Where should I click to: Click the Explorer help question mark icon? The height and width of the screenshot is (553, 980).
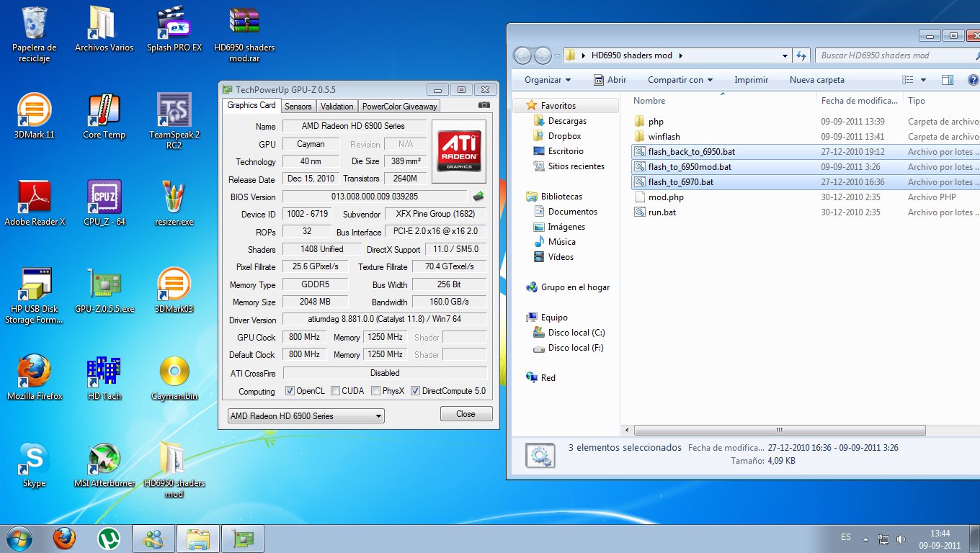click(972, 80)
